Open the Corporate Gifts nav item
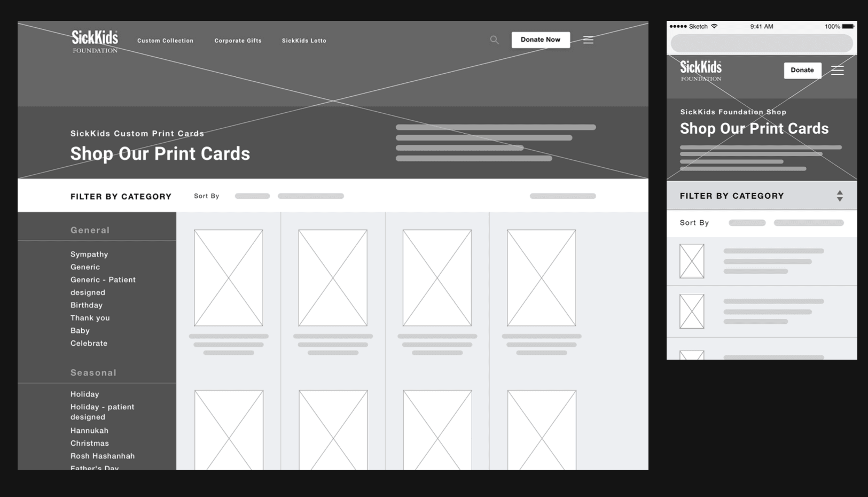This screenshot has width=868, height=497. point(238,41)
